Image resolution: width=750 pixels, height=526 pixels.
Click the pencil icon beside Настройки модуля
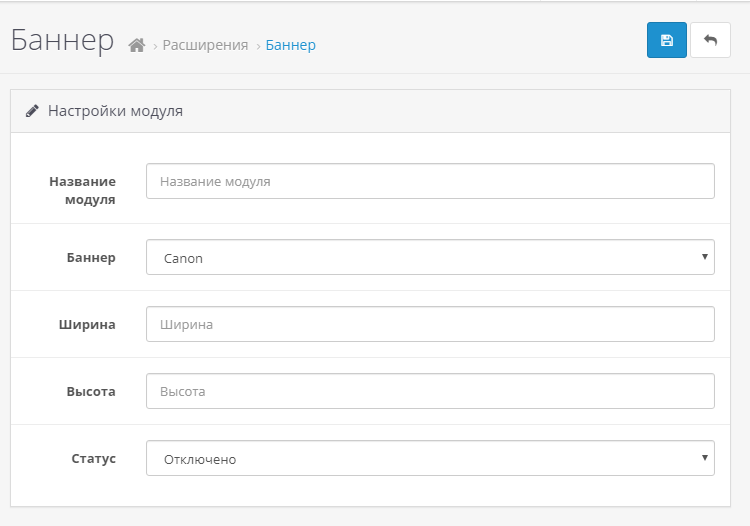(32, 111)
